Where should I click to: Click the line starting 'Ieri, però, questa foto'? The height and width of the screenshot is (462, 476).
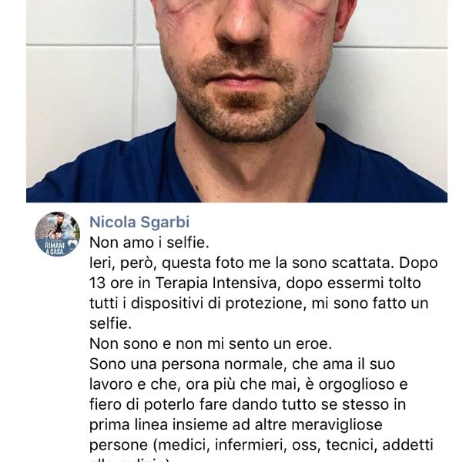pos(263,263)
